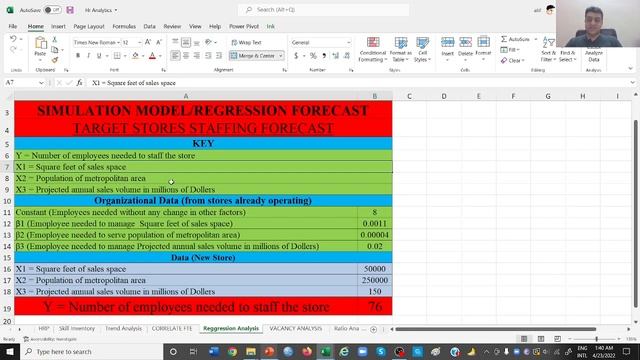
Task: Click Decrease Decimal icon
Action: click(x=347, y=56)
